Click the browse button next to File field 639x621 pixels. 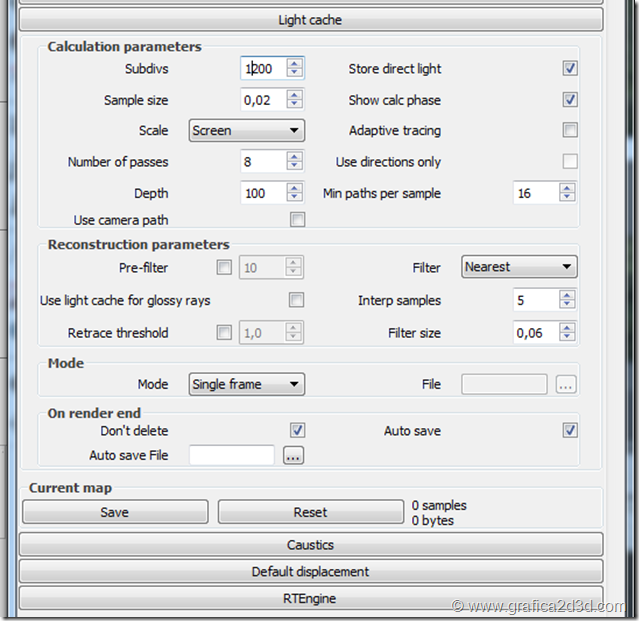click(566, 385)
